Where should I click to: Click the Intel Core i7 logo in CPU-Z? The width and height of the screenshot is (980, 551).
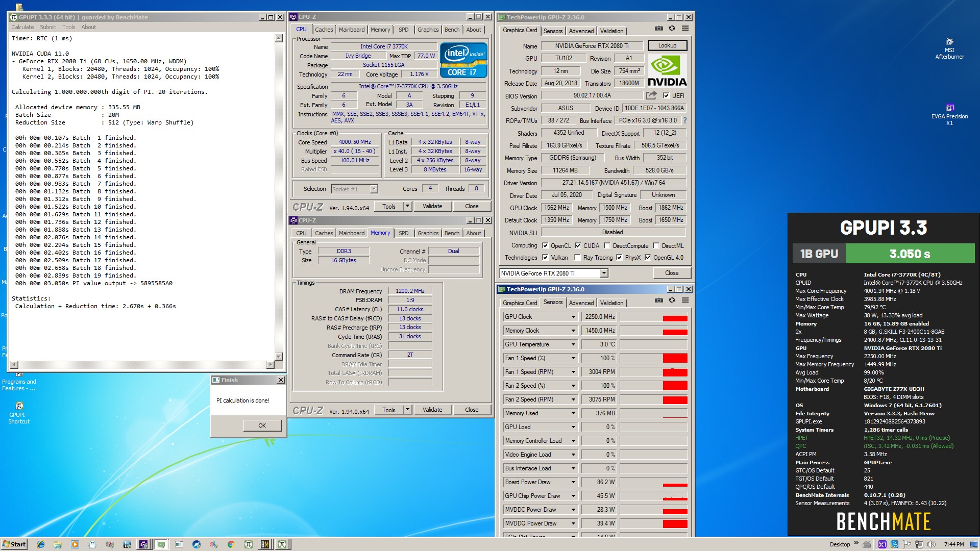463,60
